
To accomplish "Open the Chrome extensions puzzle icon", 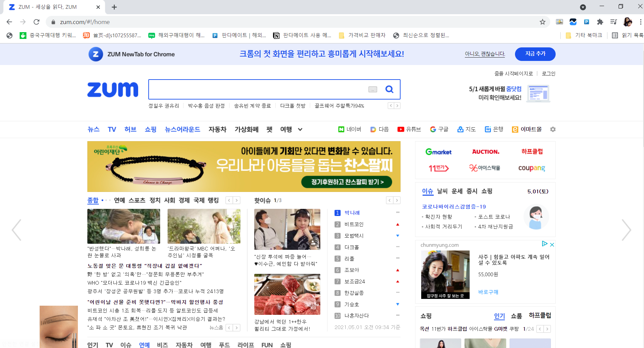I will tap(600, 22).
